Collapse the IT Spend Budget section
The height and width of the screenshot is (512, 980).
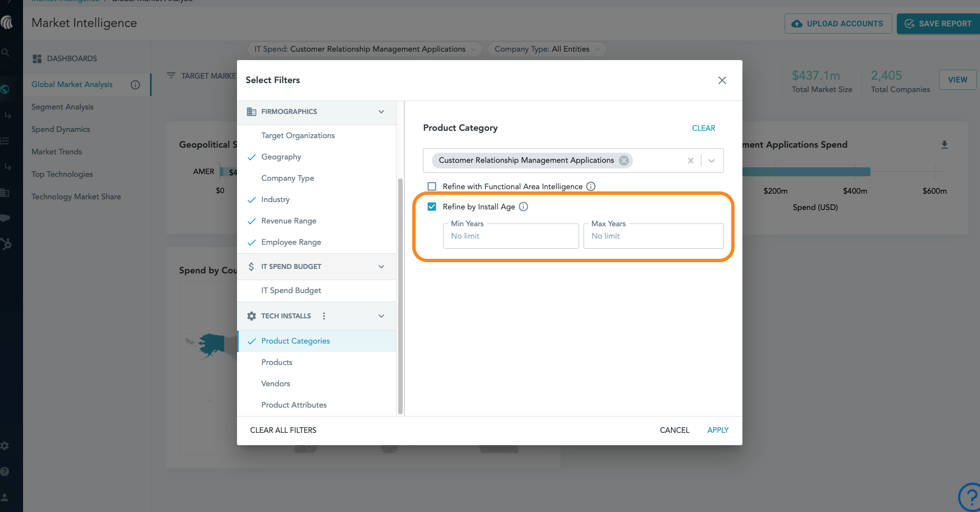pos(381,267)
